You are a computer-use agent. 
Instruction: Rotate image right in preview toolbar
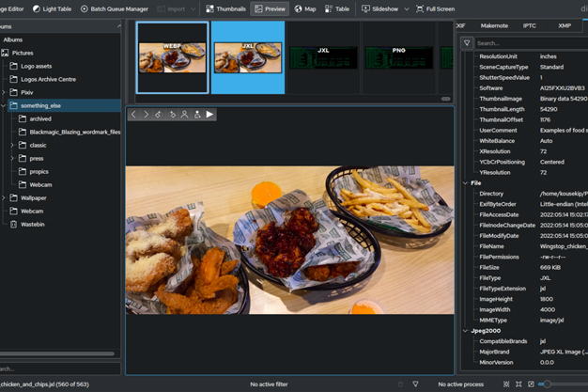172,115
